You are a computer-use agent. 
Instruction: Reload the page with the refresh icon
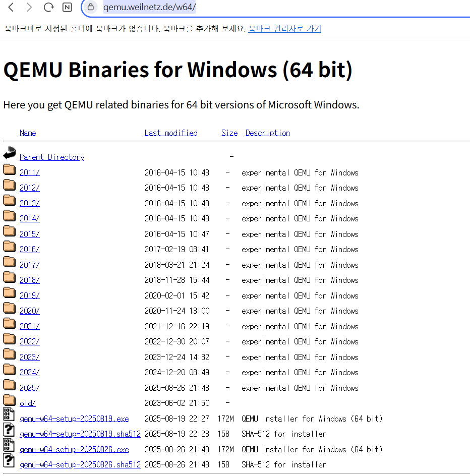point(48,7)
